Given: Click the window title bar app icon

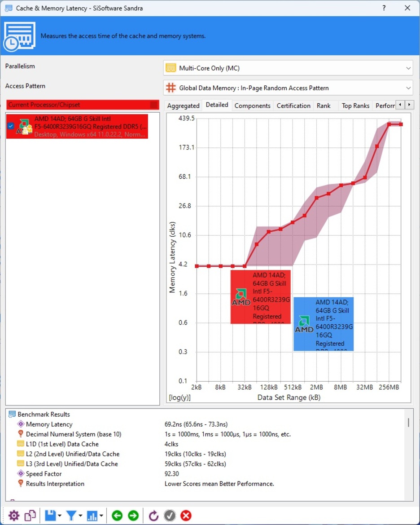Looking at the screenshot, I should tap(9, 8).
